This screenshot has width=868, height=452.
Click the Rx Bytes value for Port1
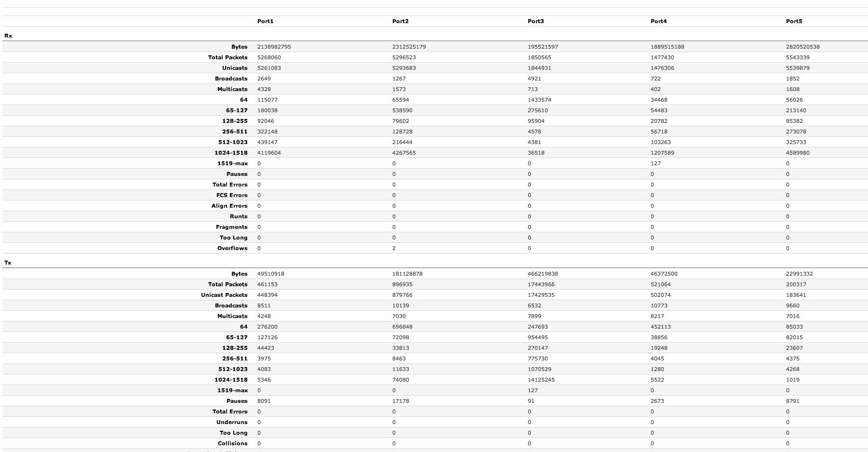coord(274,47)
